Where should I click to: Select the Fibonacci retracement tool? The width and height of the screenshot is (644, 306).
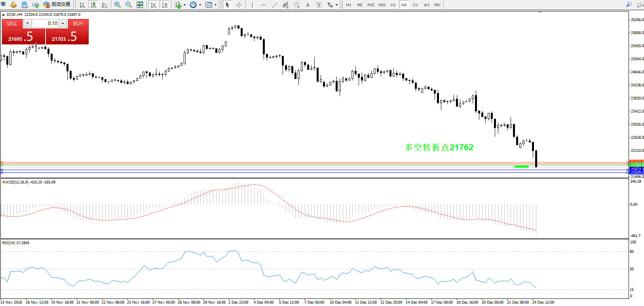(x=296, y=5)
